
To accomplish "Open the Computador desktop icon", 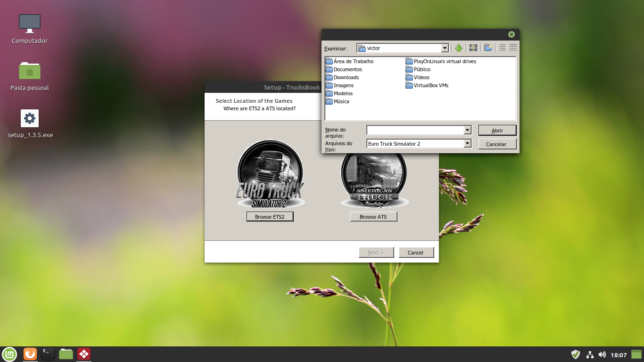I will (30, 29).
